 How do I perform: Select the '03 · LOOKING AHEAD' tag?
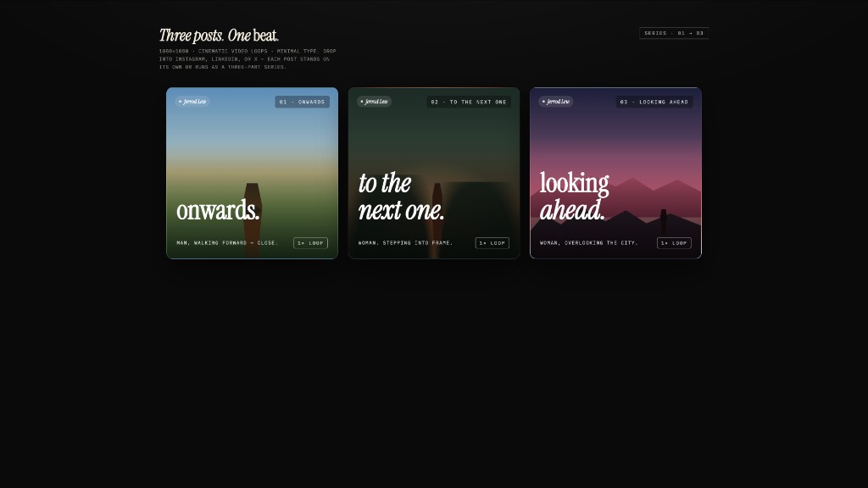(654, 102)
